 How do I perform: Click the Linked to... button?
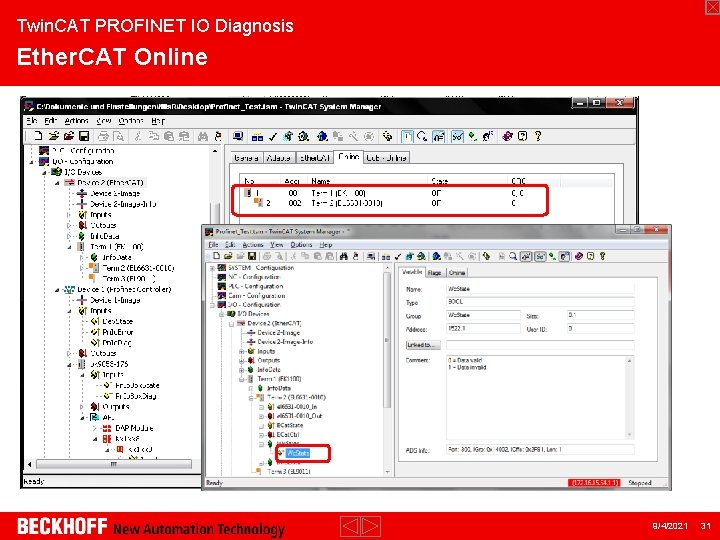point(423,345)
